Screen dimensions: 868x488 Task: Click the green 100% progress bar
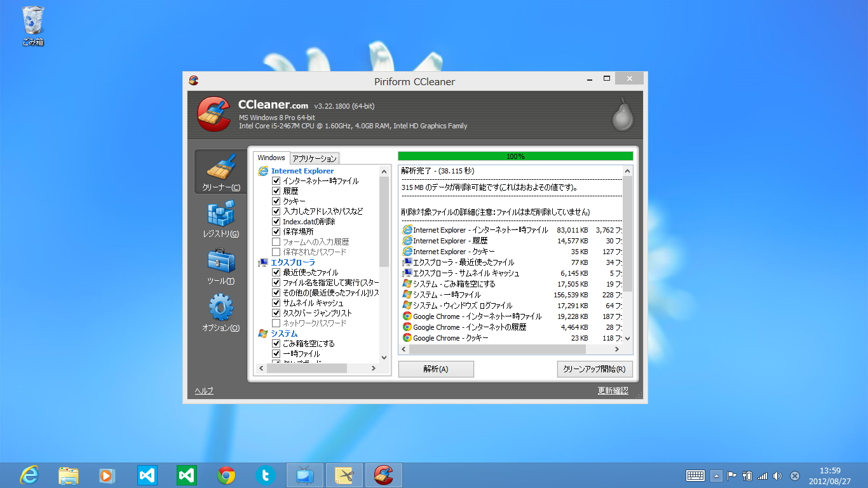pyautogui.click(x=515, y=156)
